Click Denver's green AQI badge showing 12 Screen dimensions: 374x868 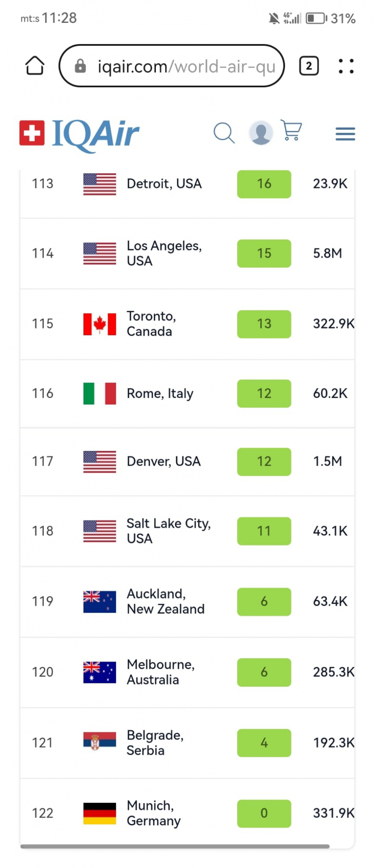pyautogui.click(x=263, y=461)
